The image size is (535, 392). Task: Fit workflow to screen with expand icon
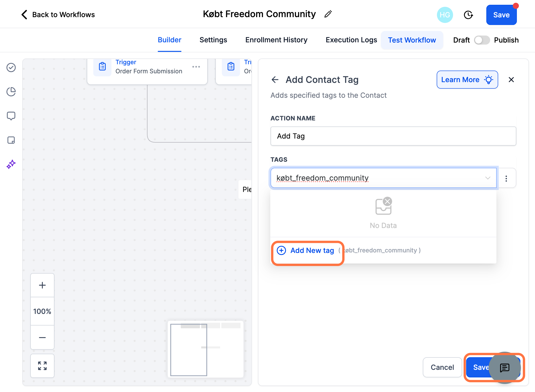42,366
